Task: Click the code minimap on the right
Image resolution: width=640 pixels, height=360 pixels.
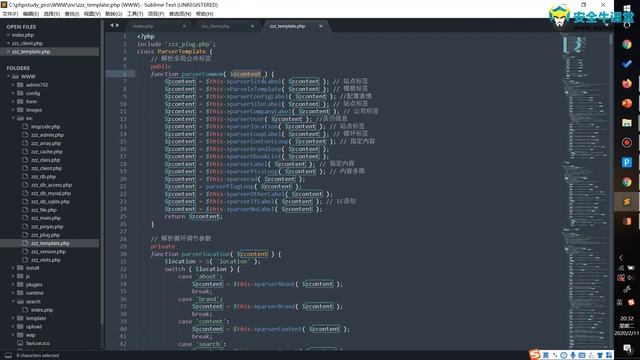Action: click(x=585, y=190)
